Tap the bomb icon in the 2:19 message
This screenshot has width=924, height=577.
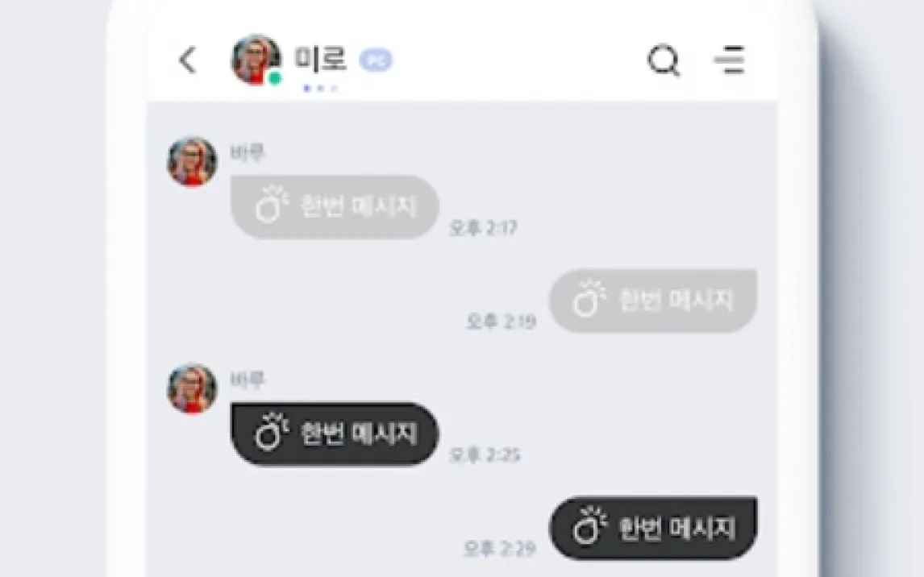click(589, 298)
